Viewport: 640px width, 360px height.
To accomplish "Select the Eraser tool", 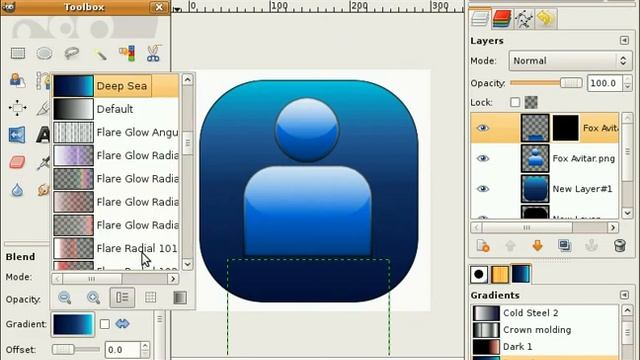I will [x=17, y=162].
